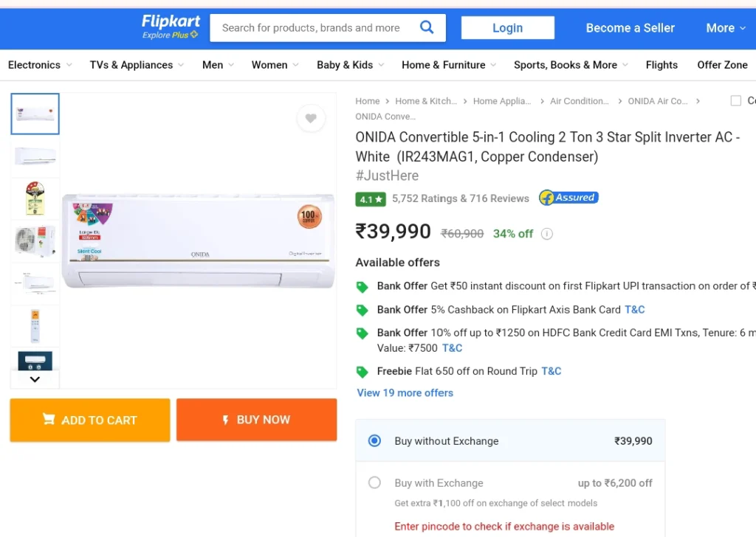Add product to wishlist with heart icon
756x537 pixels.
pyautogui.click(x=311, y=118)
